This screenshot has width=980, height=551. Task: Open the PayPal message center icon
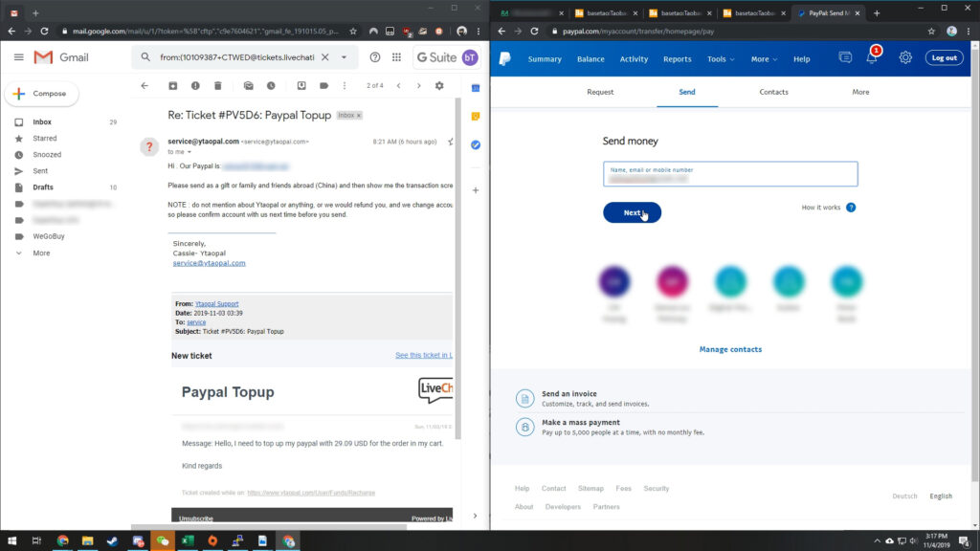pos(845,57)
